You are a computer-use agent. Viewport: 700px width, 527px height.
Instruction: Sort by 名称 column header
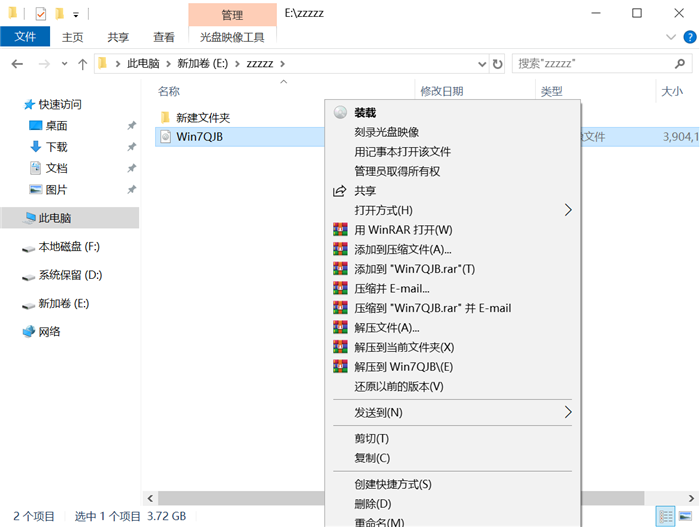(169, 92)
